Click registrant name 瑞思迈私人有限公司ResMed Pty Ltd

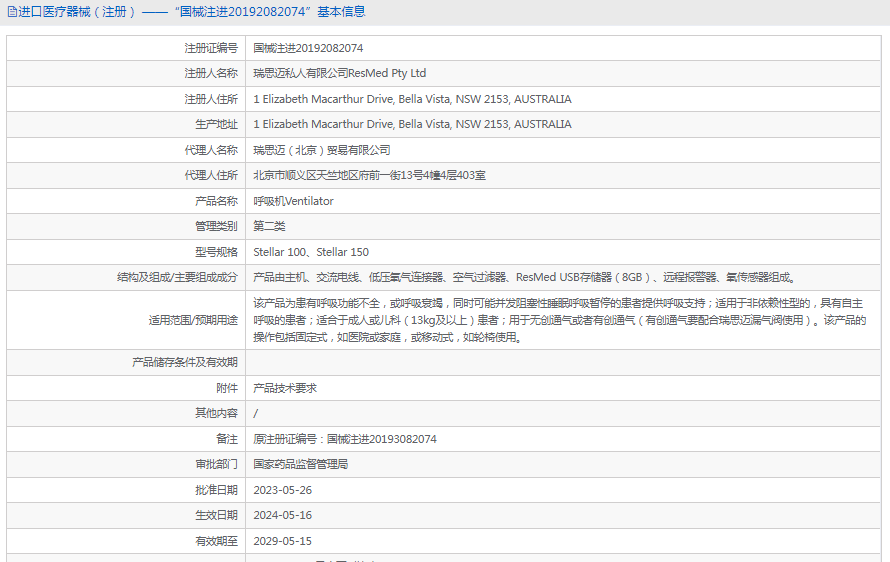[x=339, y=73]
